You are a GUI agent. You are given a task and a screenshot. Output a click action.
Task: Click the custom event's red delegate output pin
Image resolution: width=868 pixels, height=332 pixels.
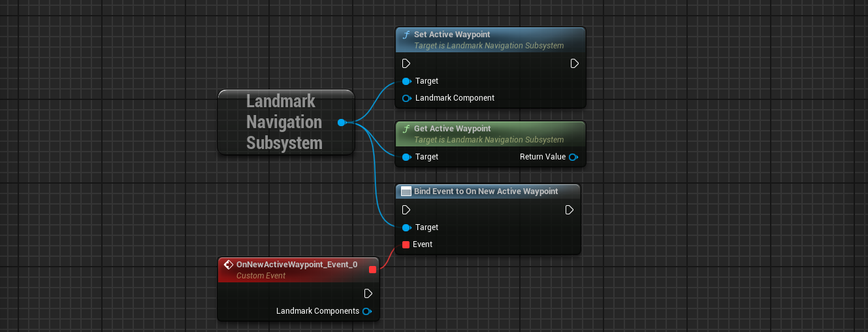coord(372,269)
